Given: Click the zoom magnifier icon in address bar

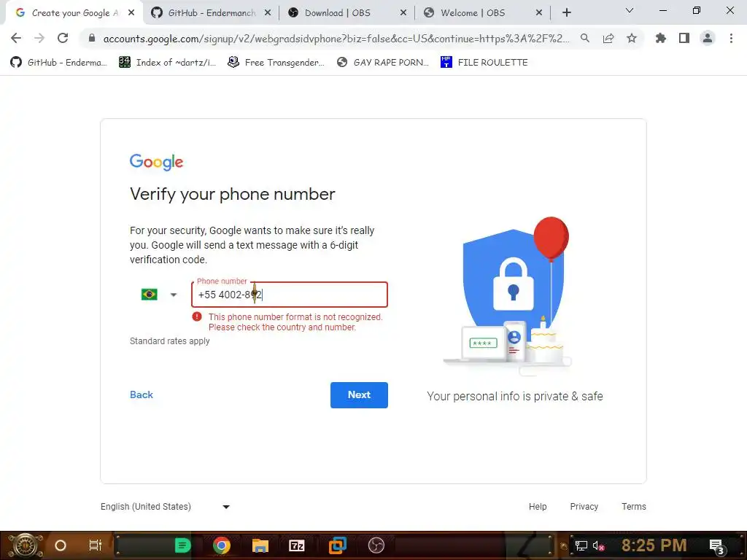Looking at the screenshot, I should coord(585,38).
